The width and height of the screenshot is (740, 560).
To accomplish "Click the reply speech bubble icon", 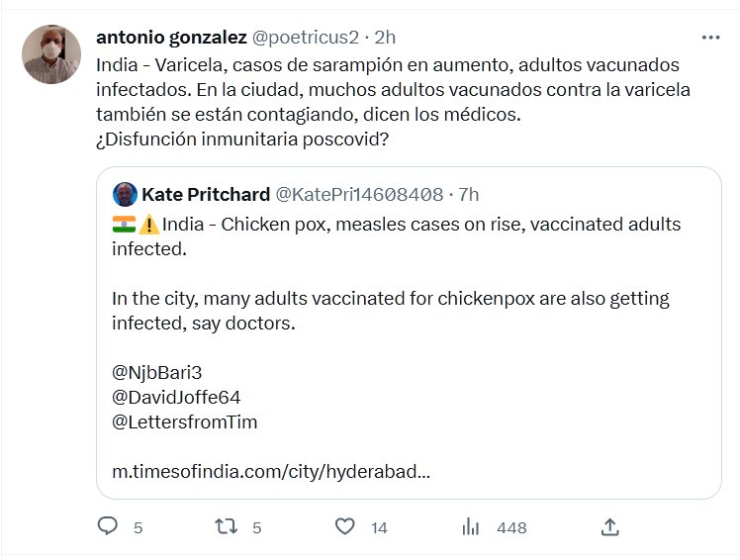I will (x=108, y=527).
